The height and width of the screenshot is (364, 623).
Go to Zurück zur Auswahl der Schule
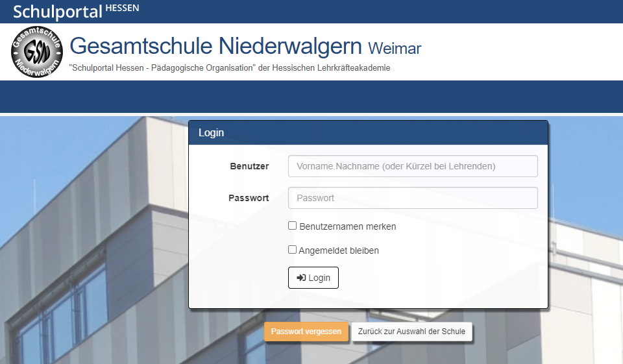click(x=411, y=332)
